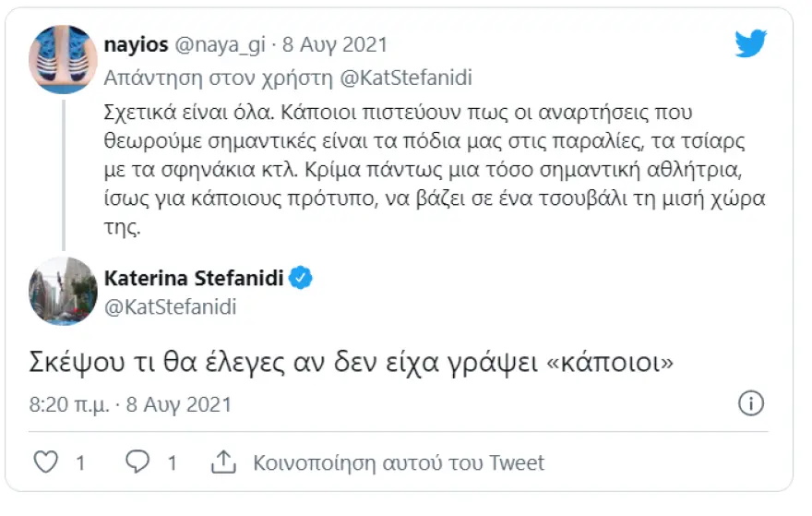Screen dimensions: 812x516
Task: Open replies via speech bubble icon
Action: pyautogui.click(x=137, y=462)
